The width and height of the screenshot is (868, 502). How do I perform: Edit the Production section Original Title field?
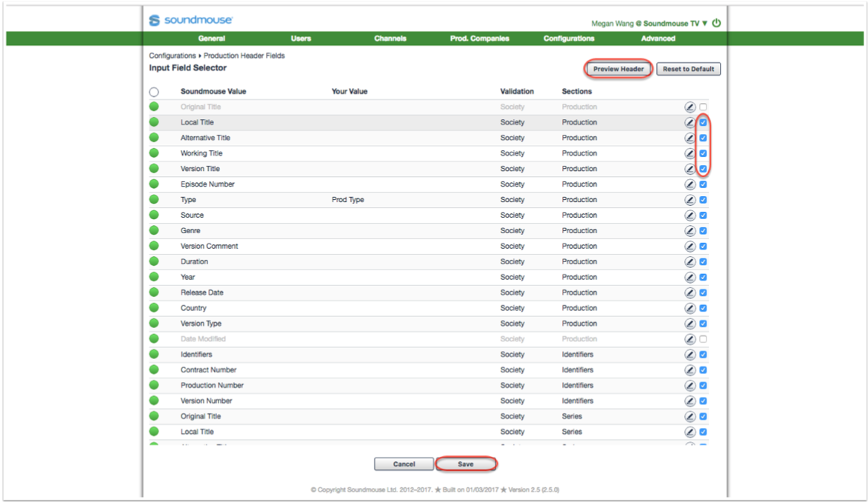[690, 107]
